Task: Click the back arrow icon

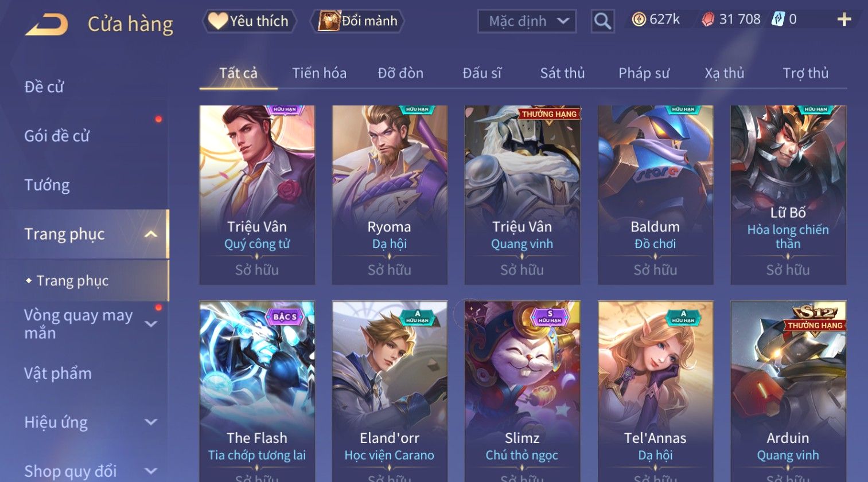Action: (46, 25)
